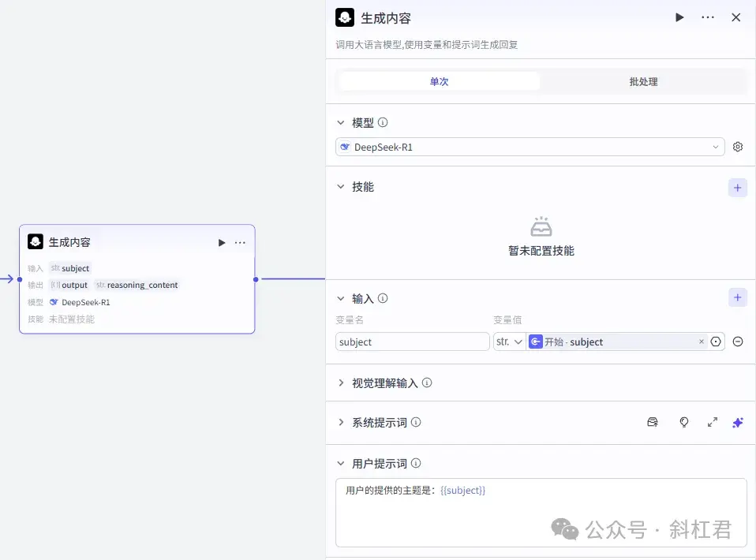Click the lightbulb icon in 系统提示词
This screenshot has width=756, height=560.
coord(683,422)
